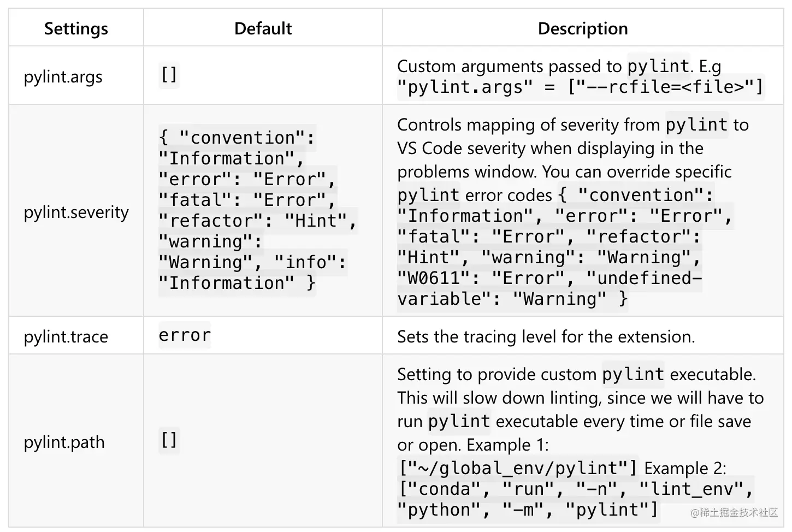
Task: Click the severity default JSON code block
Action: click(257, 210)
